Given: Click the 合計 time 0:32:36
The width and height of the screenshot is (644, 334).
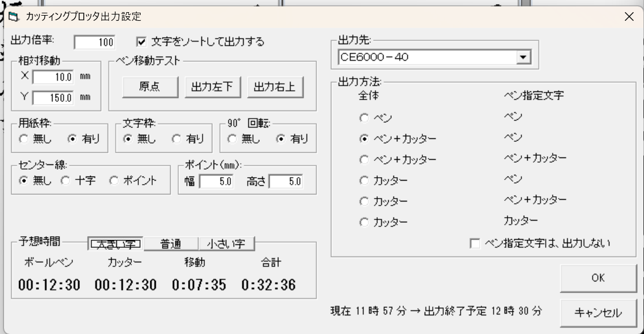Looking at the screenshot, I should pyautogui.click(x=268, y=285).
